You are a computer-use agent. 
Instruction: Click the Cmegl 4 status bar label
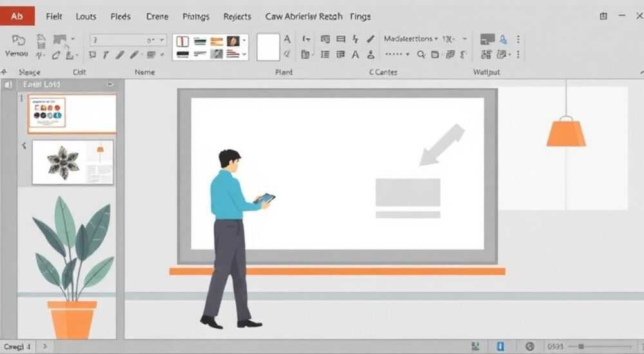point(17,347)
